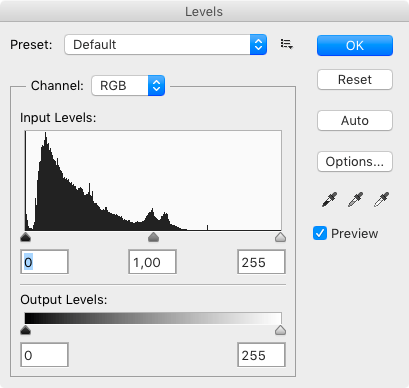409x388 pixels.
Task: Select the gray point eyedropper
Action: point(355,199)
